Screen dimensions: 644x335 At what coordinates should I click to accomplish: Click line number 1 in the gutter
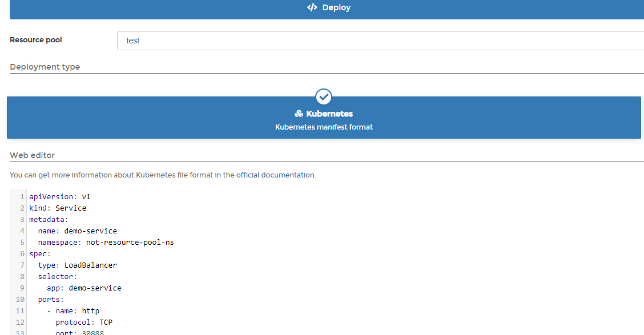pos(22,197)
